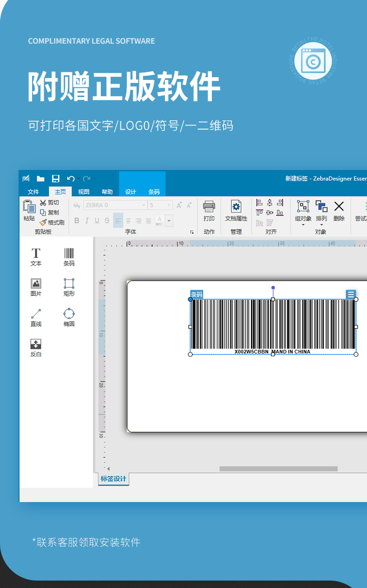This screenshot has width=367, height=588.
Task: Open the undo history dropdown arrow
Action: click(x=79, y=179)
